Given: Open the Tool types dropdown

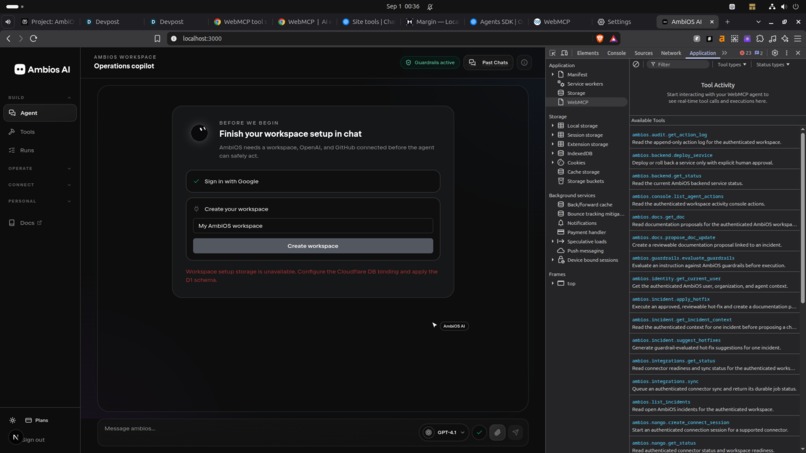Looking at the screenshot, I should click(x=731, y=65).
